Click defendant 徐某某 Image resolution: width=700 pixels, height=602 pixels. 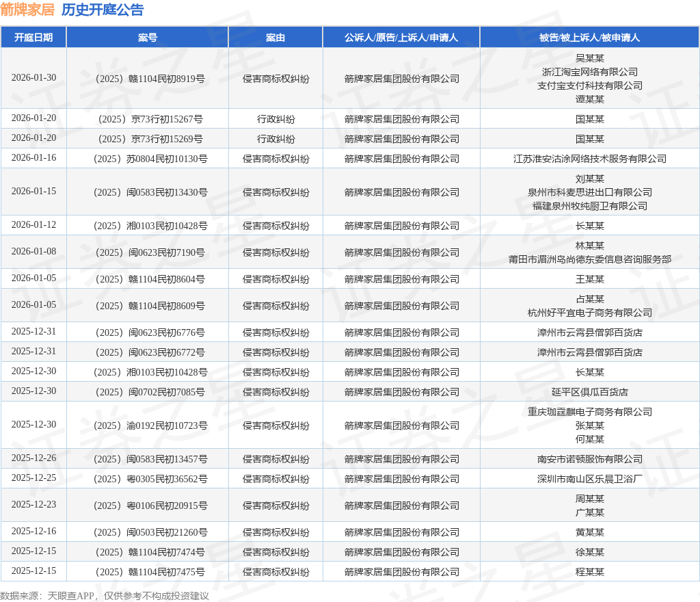[590, 552]
